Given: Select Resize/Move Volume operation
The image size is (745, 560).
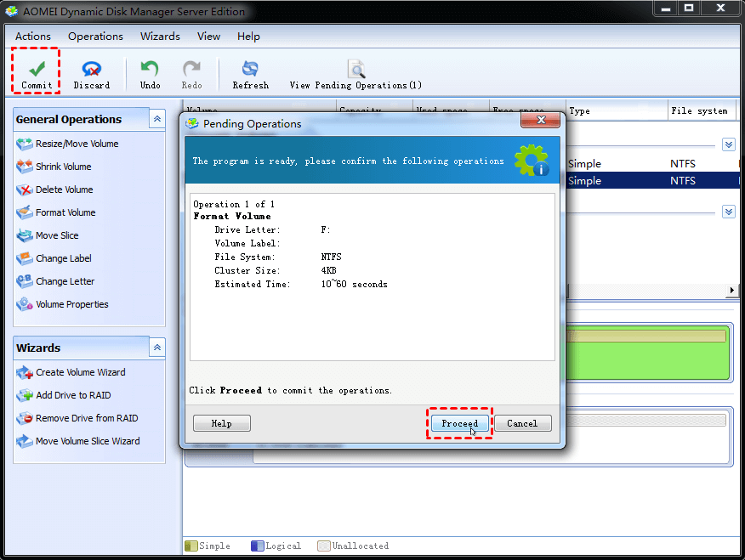Looking at the screenshot, I should pyautogui.click(x=67, y=144).
